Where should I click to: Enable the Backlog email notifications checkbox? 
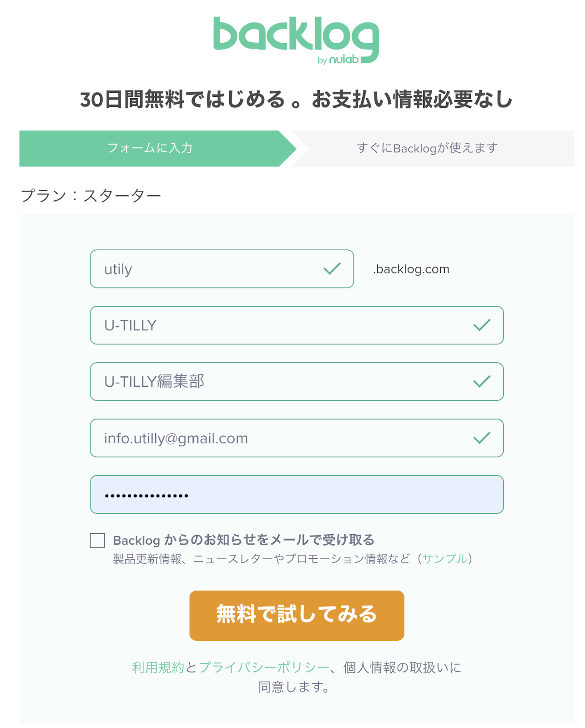[97, 541]
